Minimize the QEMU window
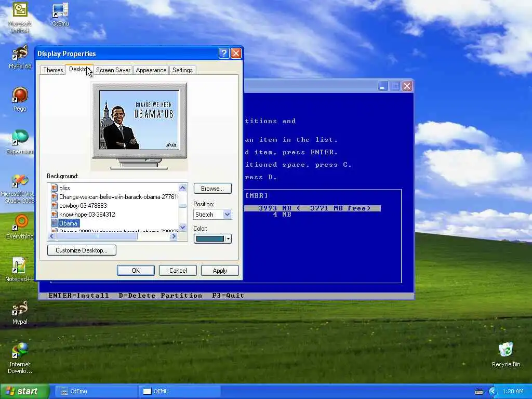532x399 pixels. point(383,86)
